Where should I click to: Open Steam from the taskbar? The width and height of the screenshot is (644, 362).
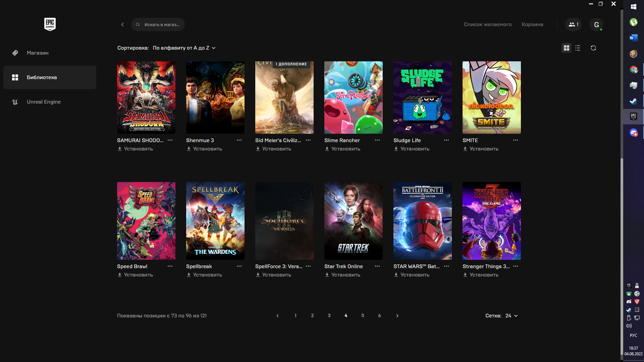click(x=634, y=101)
